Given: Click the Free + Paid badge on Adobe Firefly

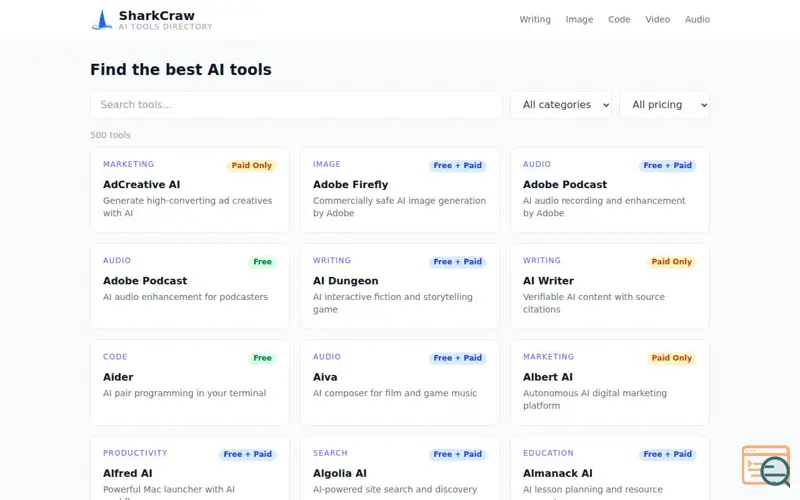Looking at the screenshot, I should (x=458, y=165).
